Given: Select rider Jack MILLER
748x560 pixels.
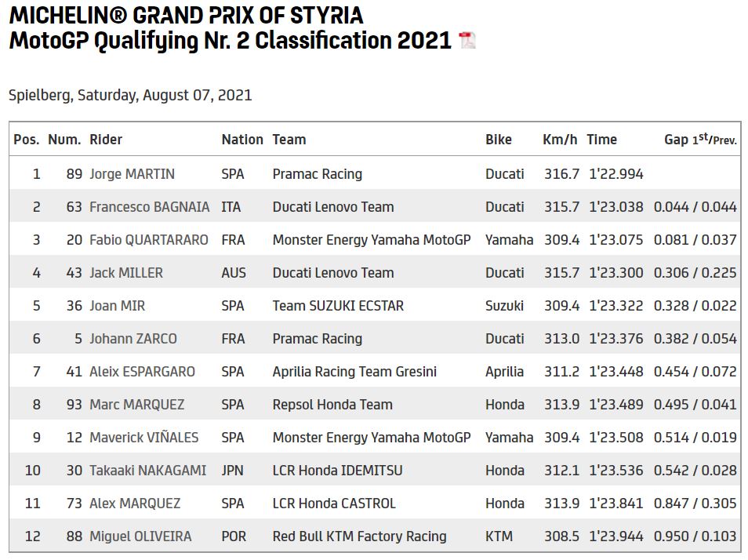Looking at the screenshot, I should click(x=126, y=273).
